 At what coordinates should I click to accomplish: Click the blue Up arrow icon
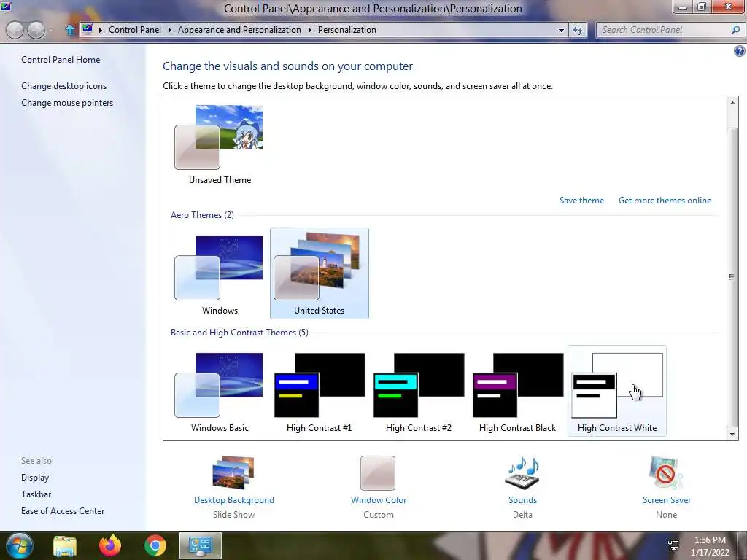click(x=69, y=30)
